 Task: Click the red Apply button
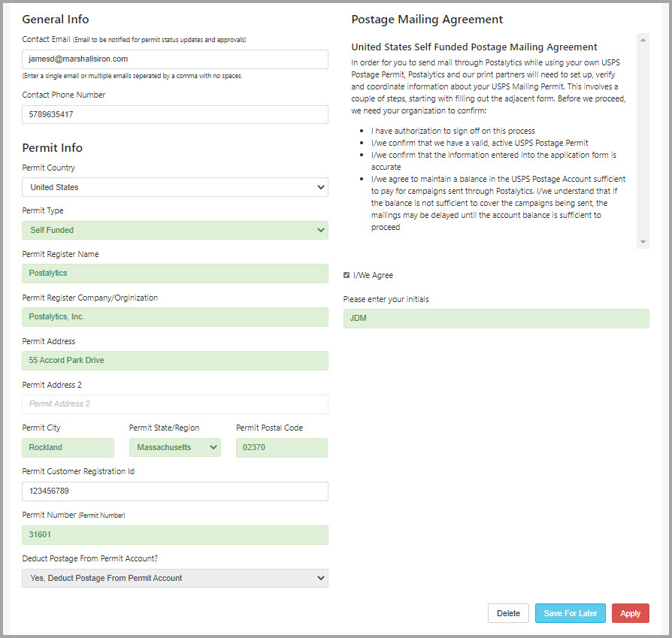click(x=630, y=613)
